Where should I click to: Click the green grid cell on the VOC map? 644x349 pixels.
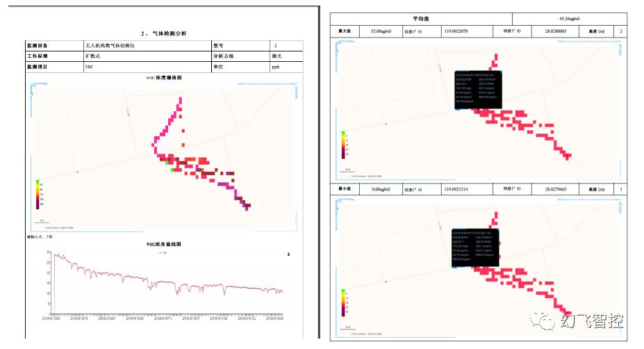172,169
